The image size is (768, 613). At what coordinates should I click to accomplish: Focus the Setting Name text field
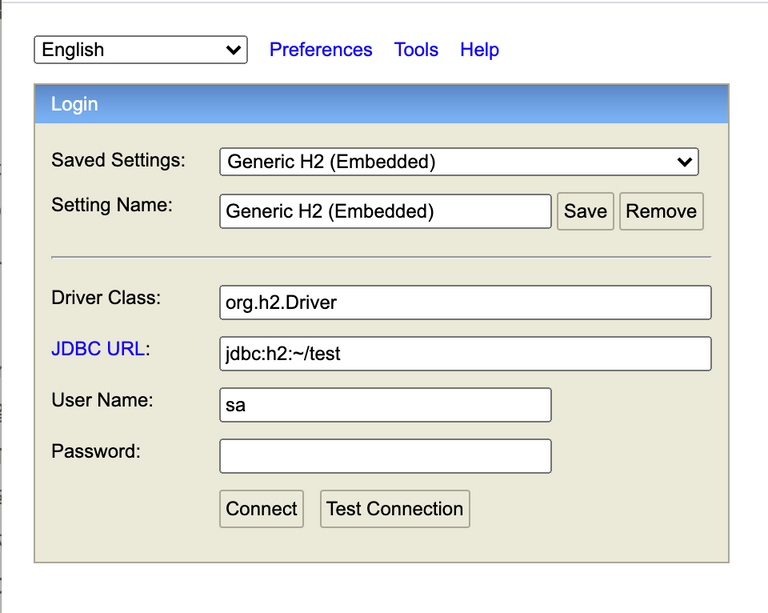click(x=385, y=211)
